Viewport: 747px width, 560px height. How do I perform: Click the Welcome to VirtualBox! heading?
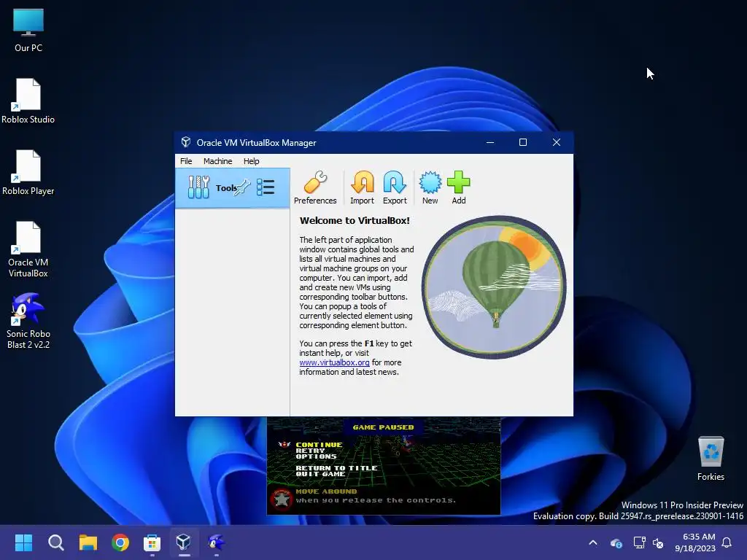tap(355, 220)
